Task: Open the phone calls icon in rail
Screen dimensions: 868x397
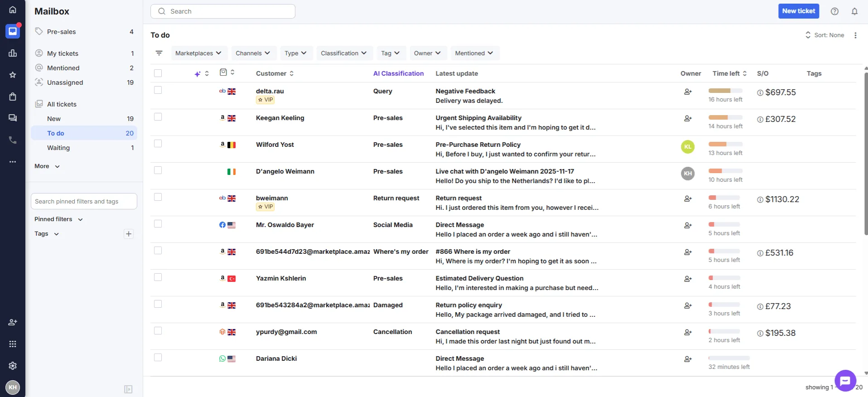Action: pos(13,140)
